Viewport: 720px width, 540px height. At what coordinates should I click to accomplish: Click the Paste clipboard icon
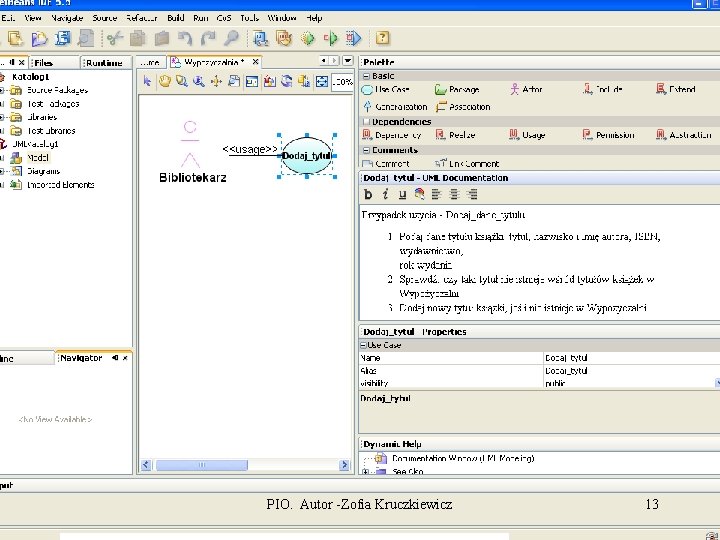[161, 38]
